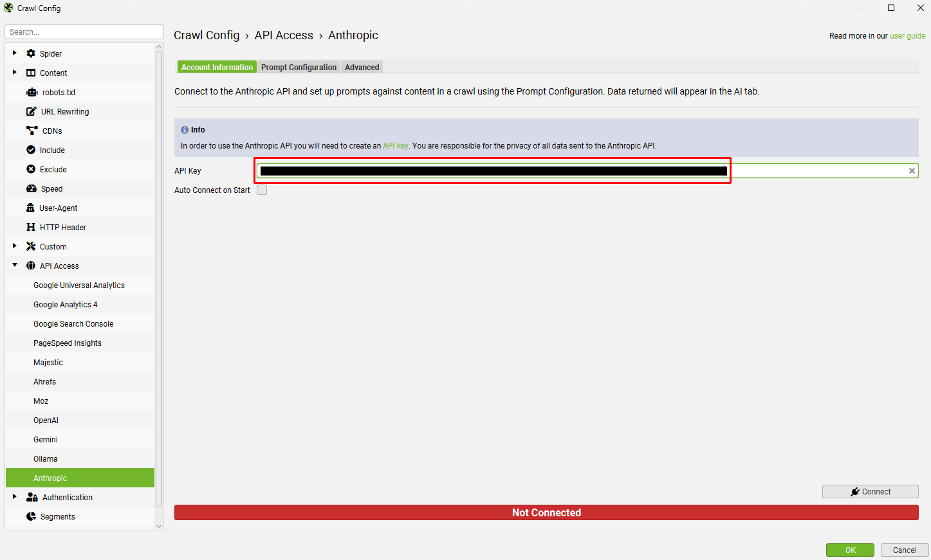This screenshot has height=560, width=931.
Task: Select the HTTP Header icon
Action: [x=32, y=227]
